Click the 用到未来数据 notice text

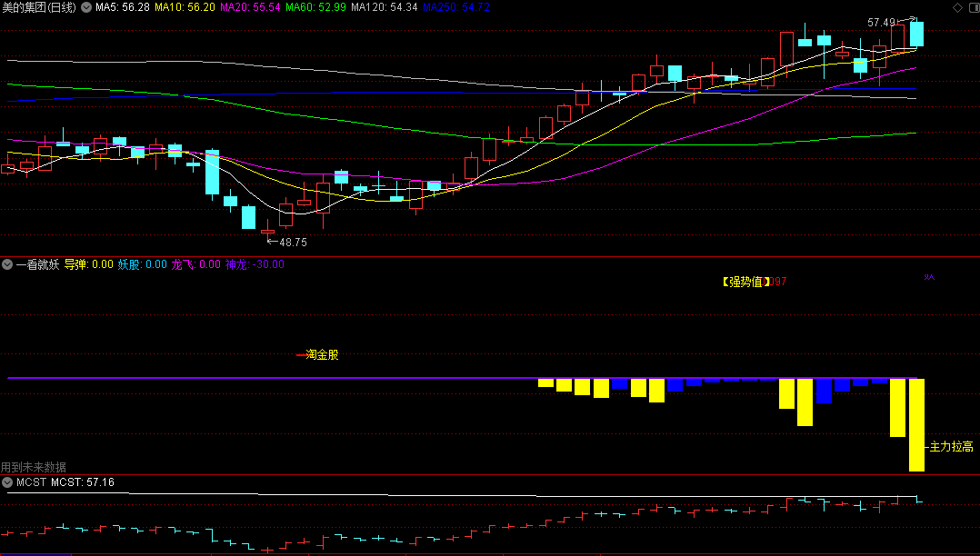coord(33,467)
